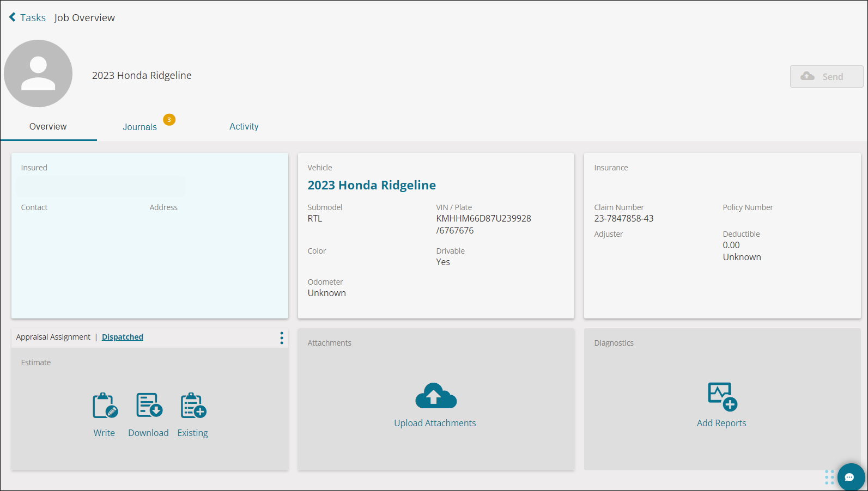Click the Contact label in Insured card

pyautogui.click(x=34, y=207)
